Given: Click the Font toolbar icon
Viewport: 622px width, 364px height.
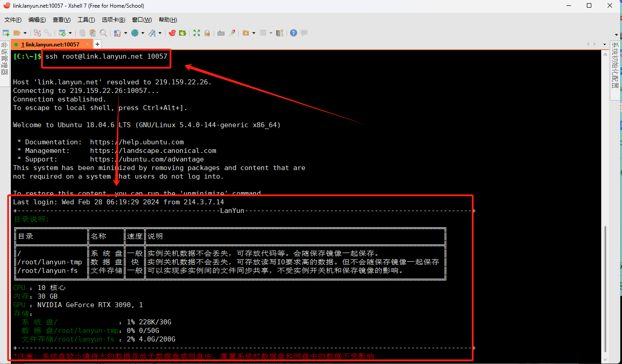Looking at the screenshot, I should coord(152,33).
